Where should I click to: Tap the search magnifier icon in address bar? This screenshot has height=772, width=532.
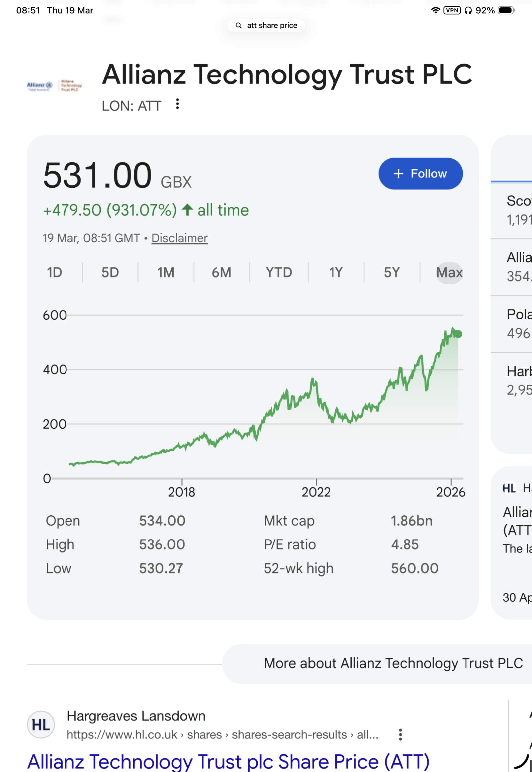(239, 25)
